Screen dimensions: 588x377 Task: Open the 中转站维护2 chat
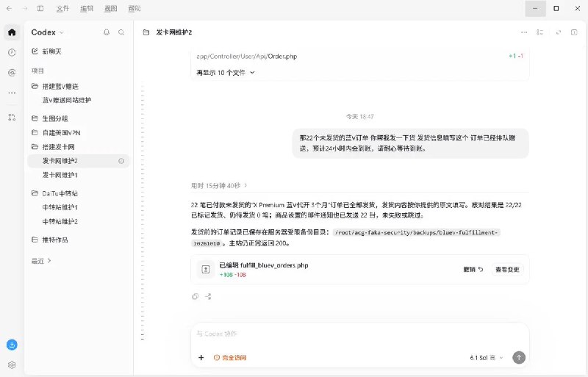(x=79, y=221)
